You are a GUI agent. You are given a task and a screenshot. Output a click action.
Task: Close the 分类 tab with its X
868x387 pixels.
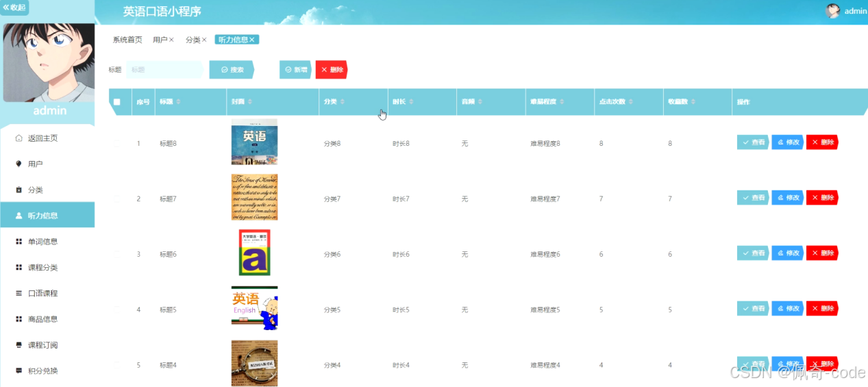coord(204,40)
